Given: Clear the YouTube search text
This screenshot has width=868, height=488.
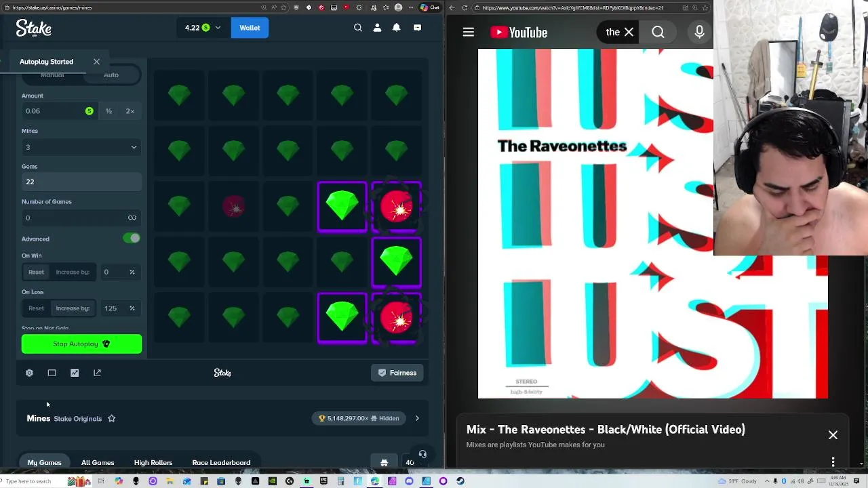Looking at the screenshot, I should pos(629,33).
